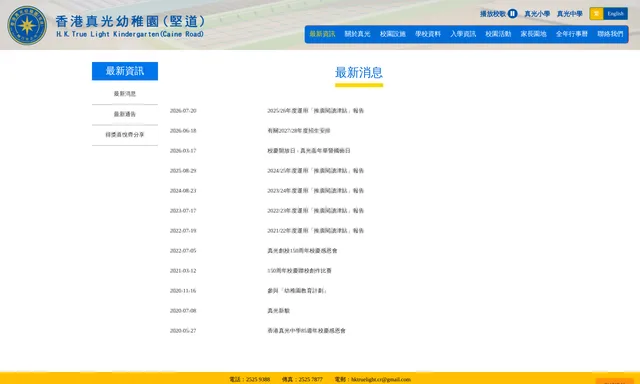Screen dimensions: 640x384
Task: Open the 全年行事曆 navigation menu
Action: click(571, 34)
